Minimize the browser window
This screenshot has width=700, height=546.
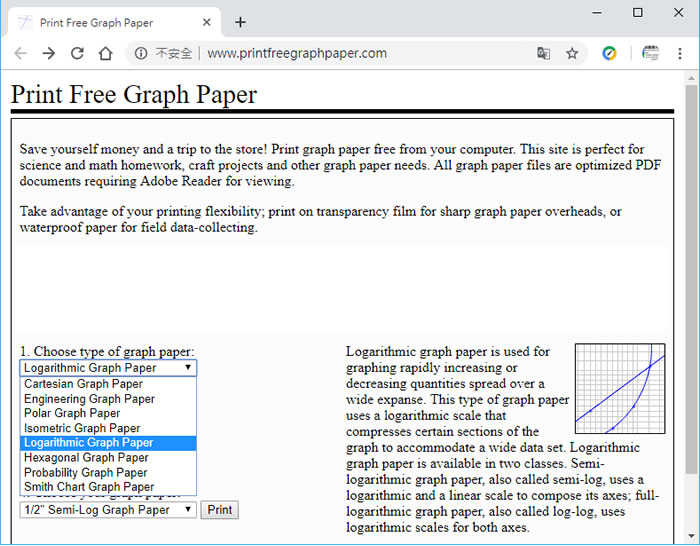click(597, 13)
